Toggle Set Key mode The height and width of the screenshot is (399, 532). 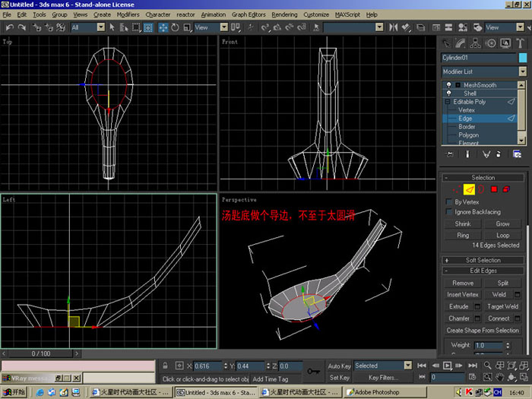coord(339,378)
